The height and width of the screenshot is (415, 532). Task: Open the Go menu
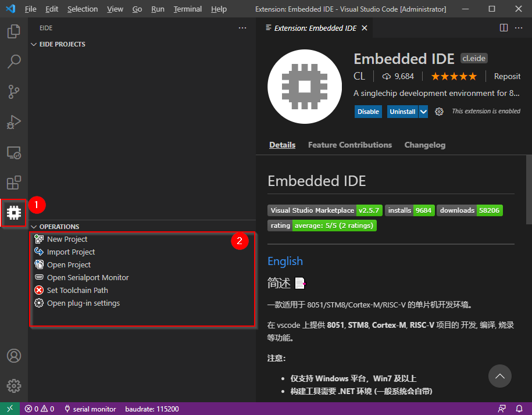[x=137, y=9]
